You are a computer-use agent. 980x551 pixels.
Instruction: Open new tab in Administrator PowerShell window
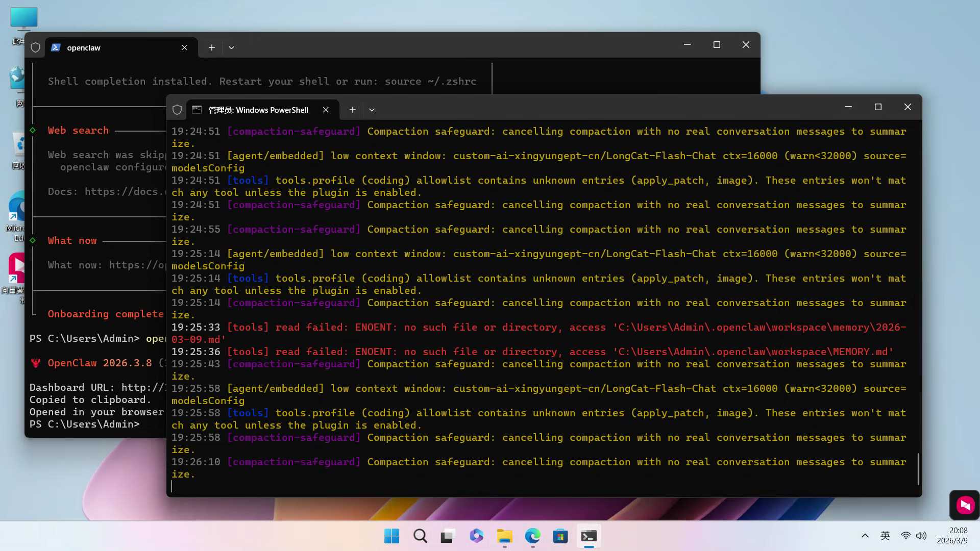[x=352, y=110]
